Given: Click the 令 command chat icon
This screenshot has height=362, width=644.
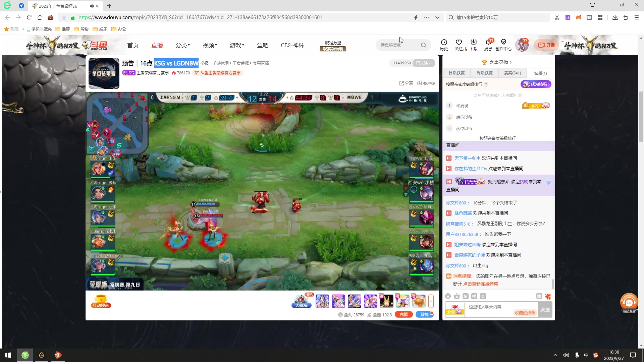Looking at the screenshot, I should click(x=483, y=296).
